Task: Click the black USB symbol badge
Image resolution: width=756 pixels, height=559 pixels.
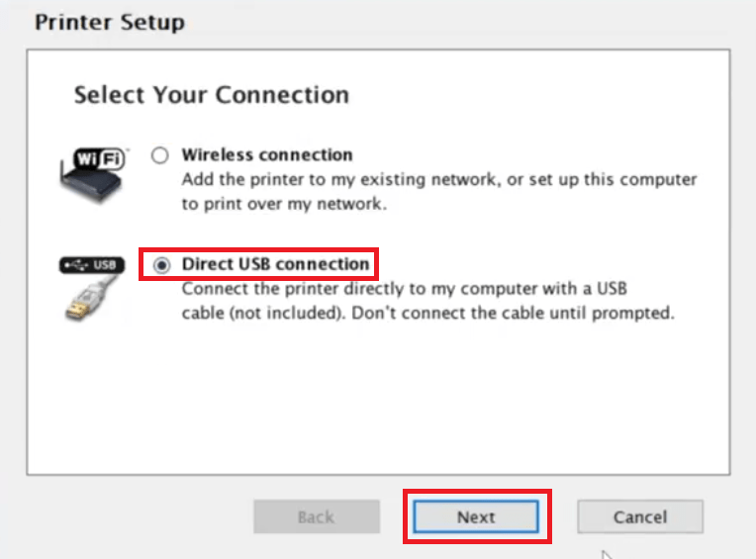Action: pyautogui.click(x=92, y=265)
